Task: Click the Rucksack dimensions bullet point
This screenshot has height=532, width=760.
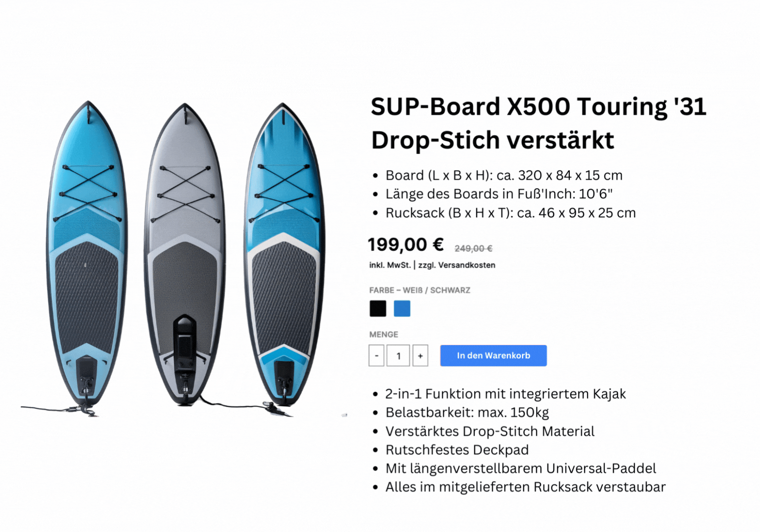Action: pos(510,213)
